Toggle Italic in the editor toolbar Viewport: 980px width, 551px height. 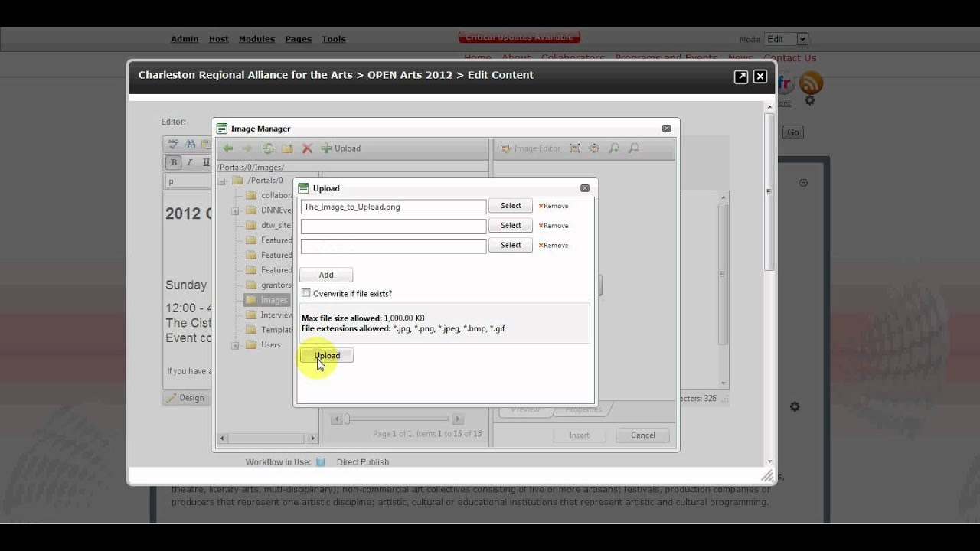pyautogui.click(x=189, y=162)
